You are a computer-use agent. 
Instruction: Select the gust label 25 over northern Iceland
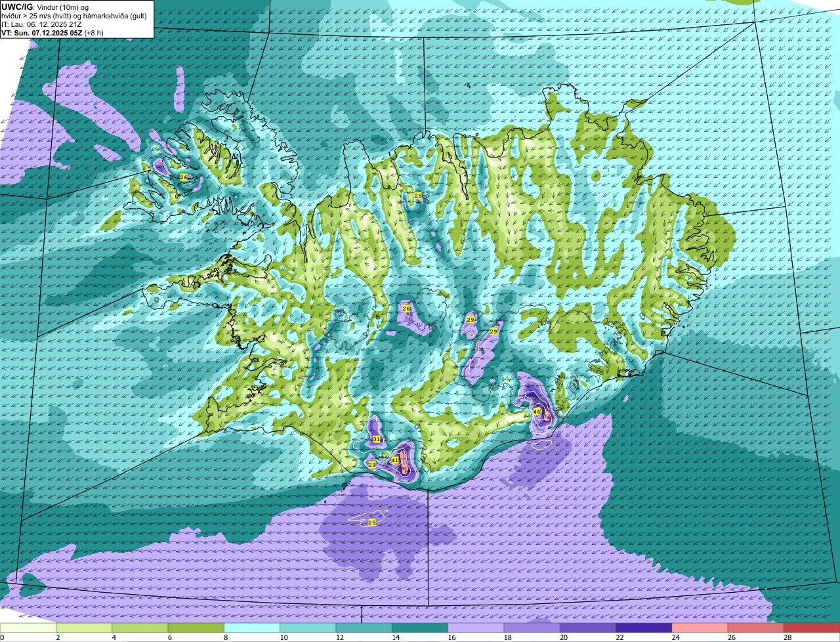click(x=418, y=196)
